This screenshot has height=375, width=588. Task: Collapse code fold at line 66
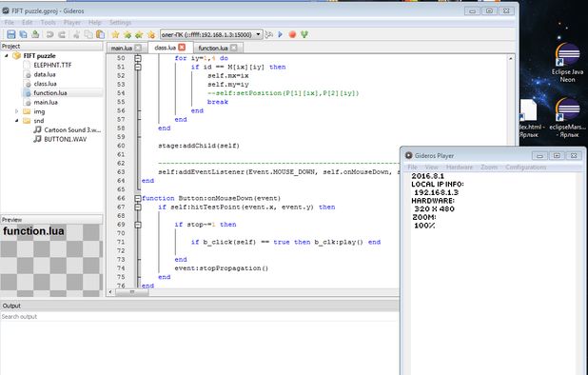[x=138, y=198]
